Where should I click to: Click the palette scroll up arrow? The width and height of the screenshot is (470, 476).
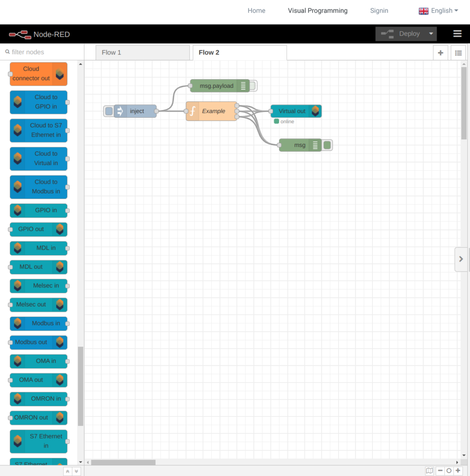[80, 64]
